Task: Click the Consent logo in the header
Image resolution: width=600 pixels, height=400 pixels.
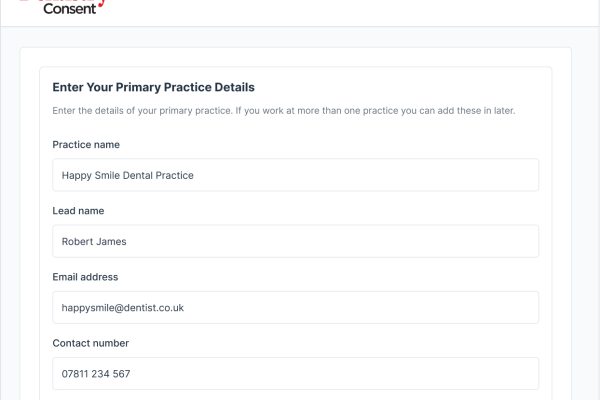Action: pyautogui.click(x=70, y=8)
